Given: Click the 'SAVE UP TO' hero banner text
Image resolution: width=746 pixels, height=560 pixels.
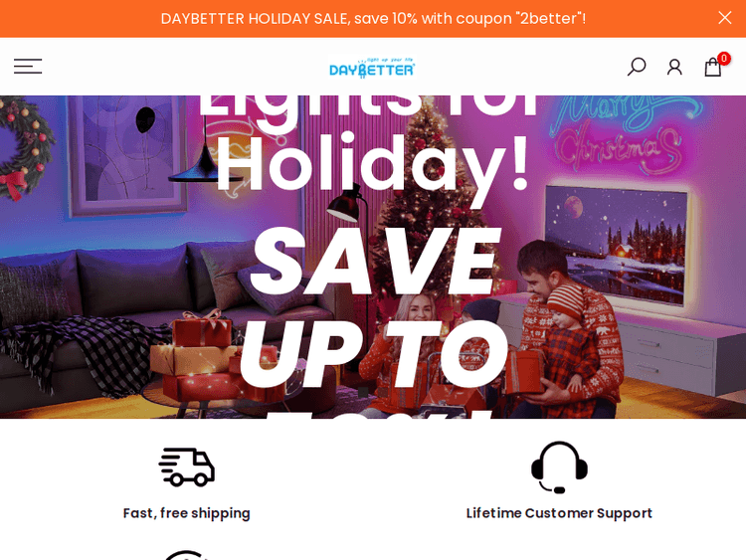Looking at the screenshot, I should [x=373, y=307].
